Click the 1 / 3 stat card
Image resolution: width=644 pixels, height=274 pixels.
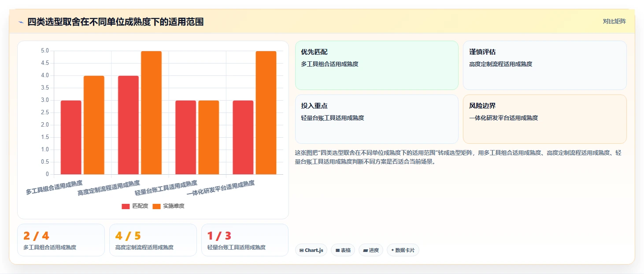coord(245,240)
